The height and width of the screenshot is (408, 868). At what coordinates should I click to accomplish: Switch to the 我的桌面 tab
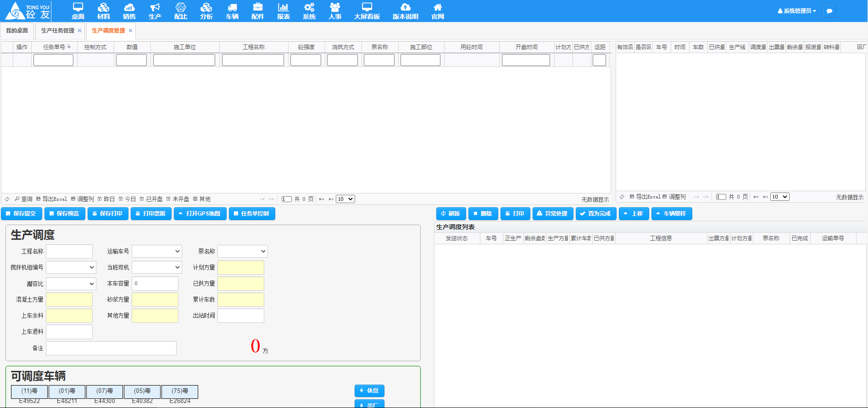(17, 31)
